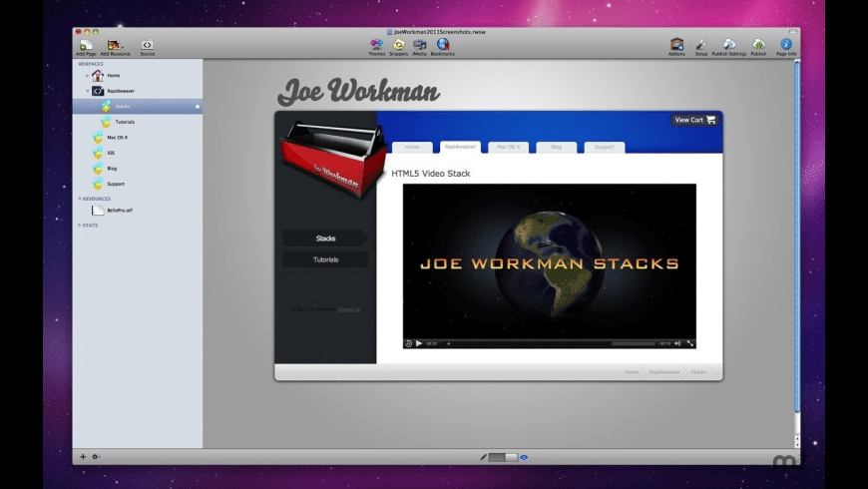Collapse the Rapidweaver page disclosure triangle
Image resolution: width=868 pixels, height=489 pixels.
(87, 91)
